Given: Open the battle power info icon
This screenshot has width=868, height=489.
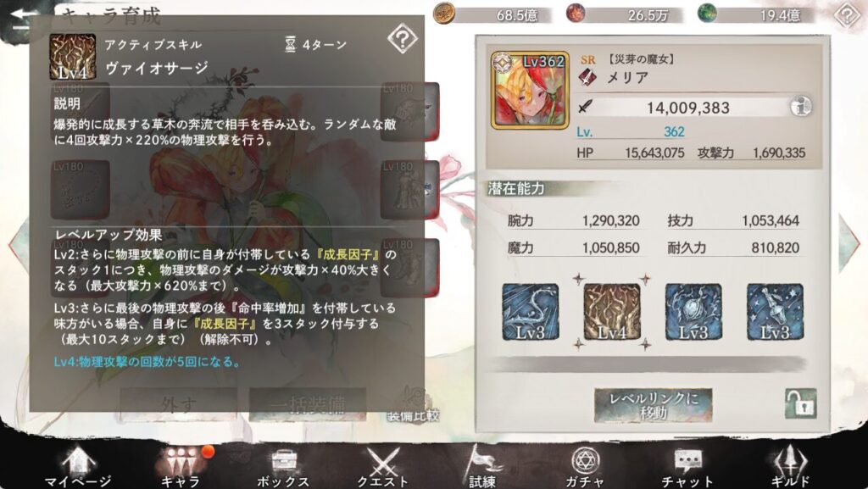Looking at the screenshot, I should [800, 106].
